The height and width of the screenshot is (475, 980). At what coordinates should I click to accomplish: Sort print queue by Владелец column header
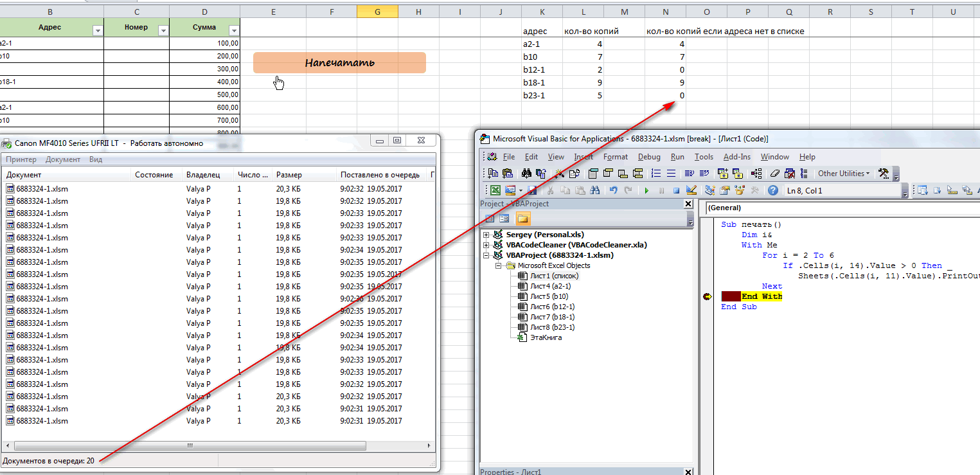(208, 175)
